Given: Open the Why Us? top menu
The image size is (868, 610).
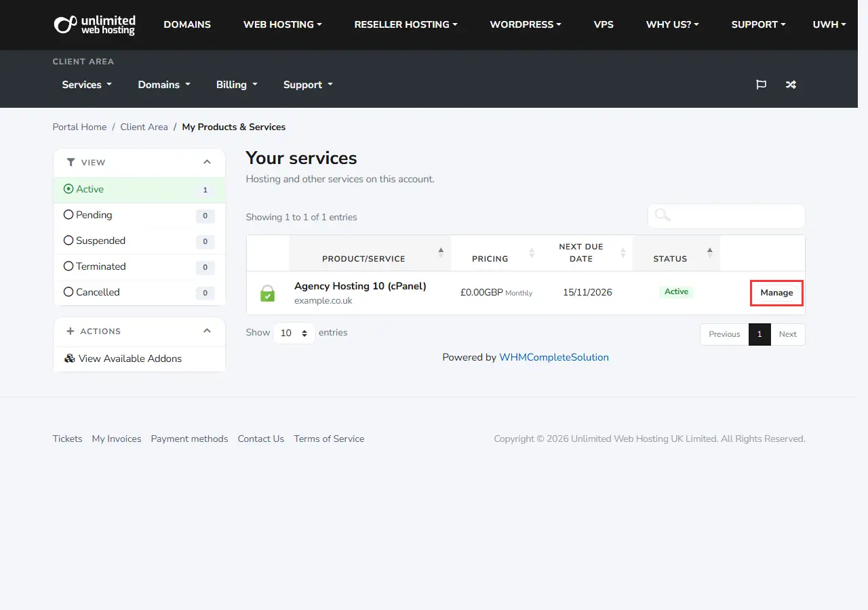Looking at the screenshot, I should click(673, 24).
